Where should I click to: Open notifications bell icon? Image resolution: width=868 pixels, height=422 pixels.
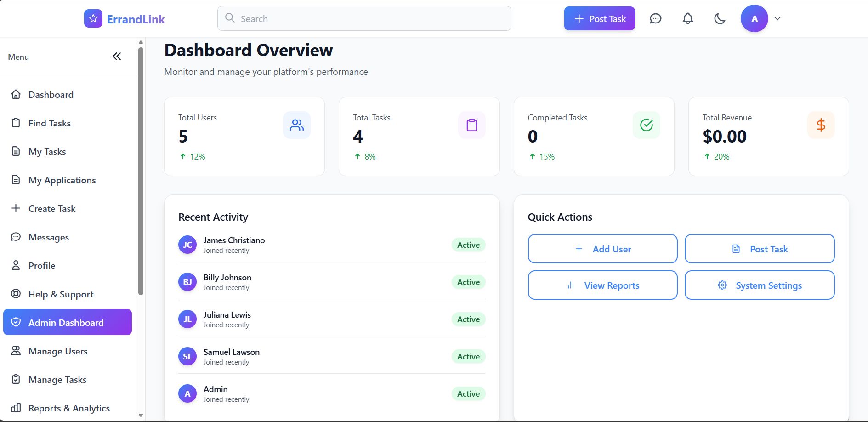687,19
